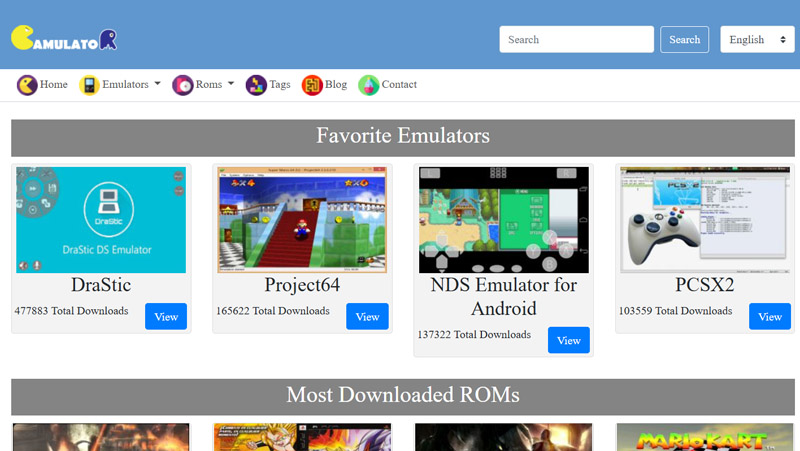
Task: Select '477883 Total Downloads' text
Action: point(71,311)
